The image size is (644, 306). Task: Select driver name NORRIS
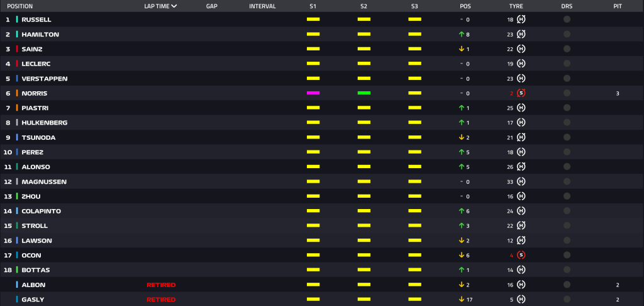pos(35,93)
